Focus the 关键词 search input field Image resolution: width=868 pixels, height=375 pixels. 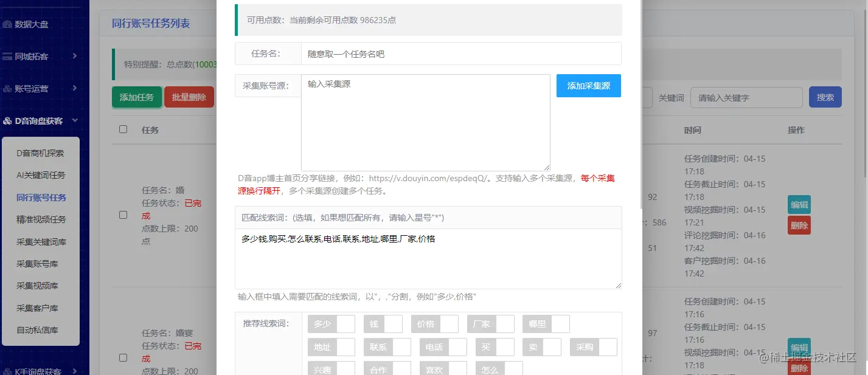tap(746, 97)
